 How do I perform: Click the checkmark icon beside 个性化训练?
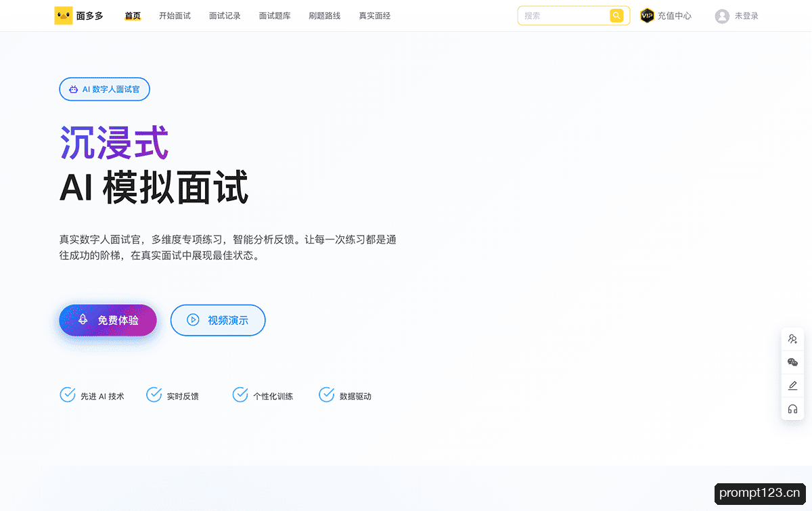[240, 395]
